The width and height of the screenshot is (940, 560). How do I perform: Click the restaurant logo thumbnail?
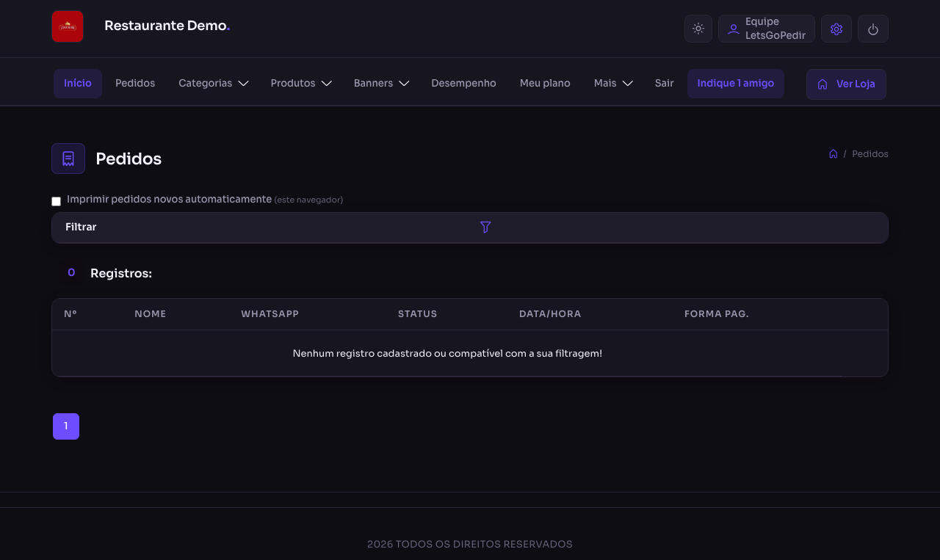[68, 26]
